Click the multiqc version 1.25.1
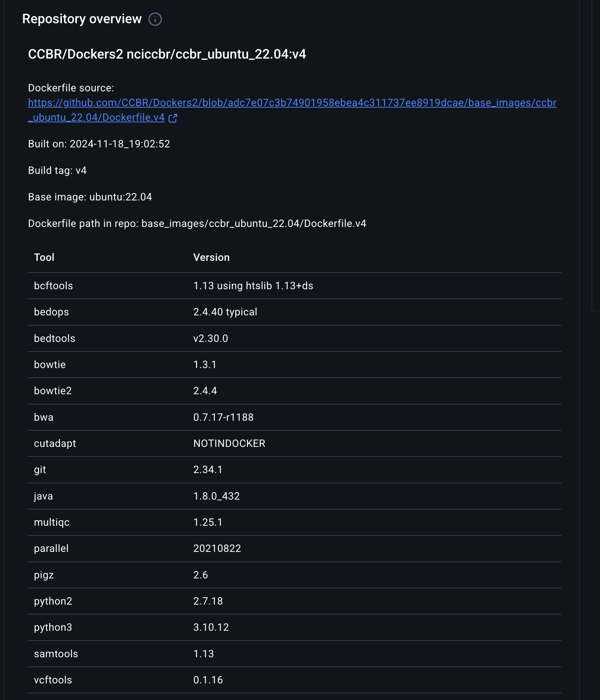This screenshot has height=700, width=600. 208,522
